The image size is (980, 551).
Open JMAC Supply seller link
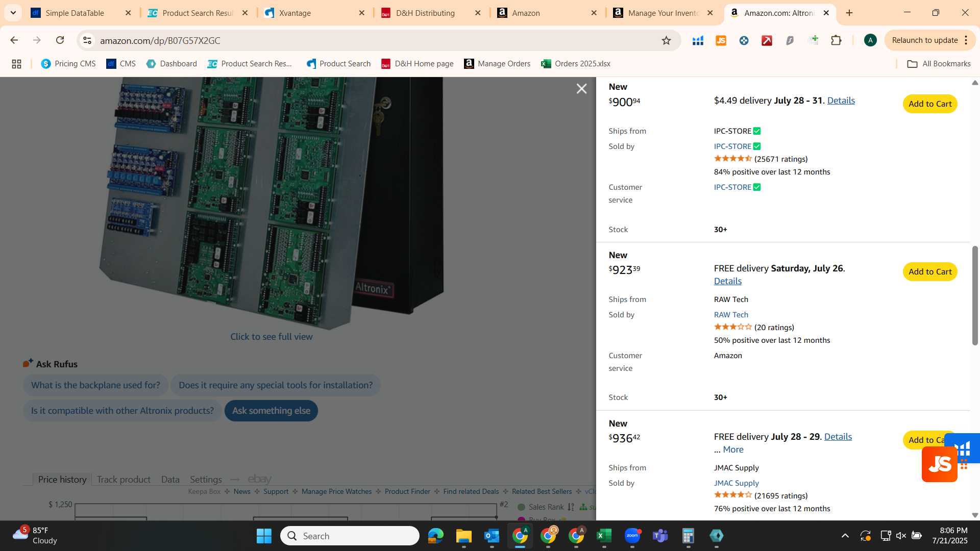(x=736, y=483)
